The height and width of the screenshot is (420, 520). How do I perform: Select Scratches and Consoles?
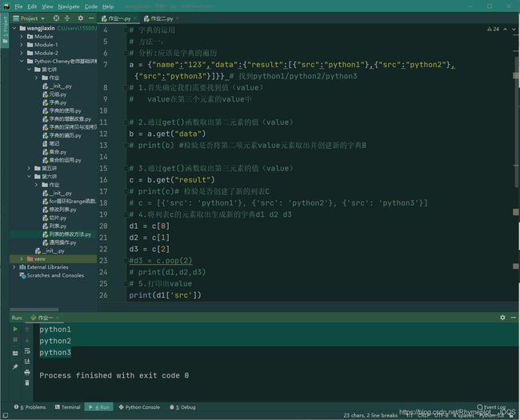pyautogui.click(x=52, y=275)
